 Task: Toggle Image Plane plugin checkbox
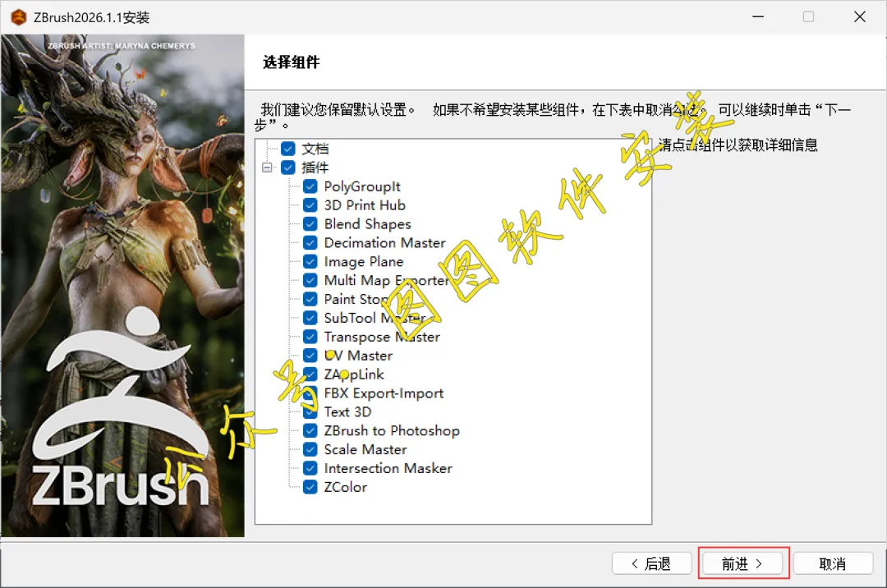pyautogui.click(x=310, y=261)
